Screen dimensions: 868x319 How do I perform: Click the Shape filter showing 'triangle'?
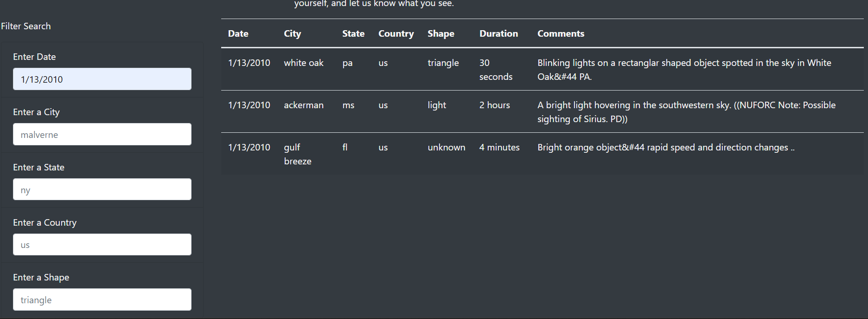pos(102,299)
